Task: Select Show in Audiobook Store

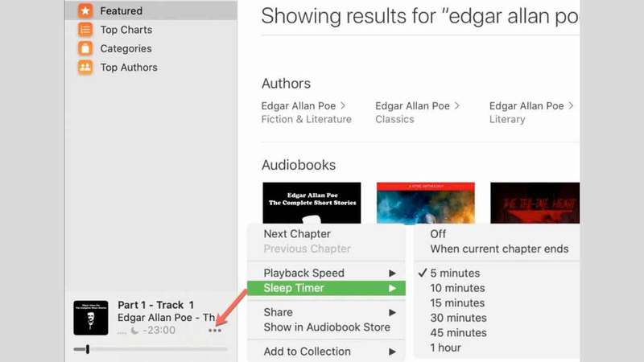Action: tap(327, 327)
